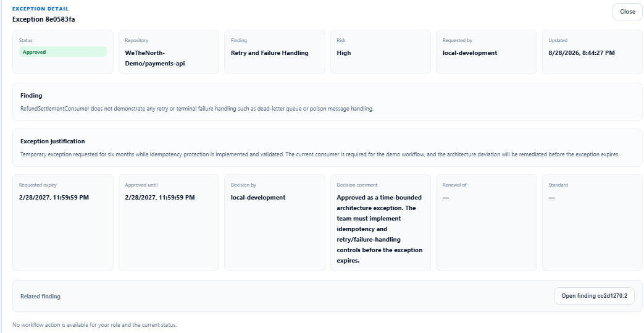Click the 'Renewal of' label
This screenshot has width=644, height=333.
pos(454,185)
